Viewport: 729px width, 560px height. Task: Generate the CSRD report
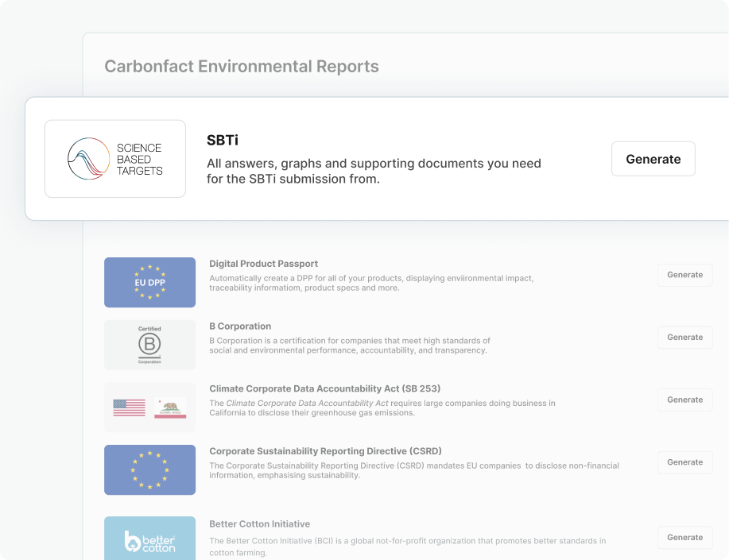[x=684, y=462]
